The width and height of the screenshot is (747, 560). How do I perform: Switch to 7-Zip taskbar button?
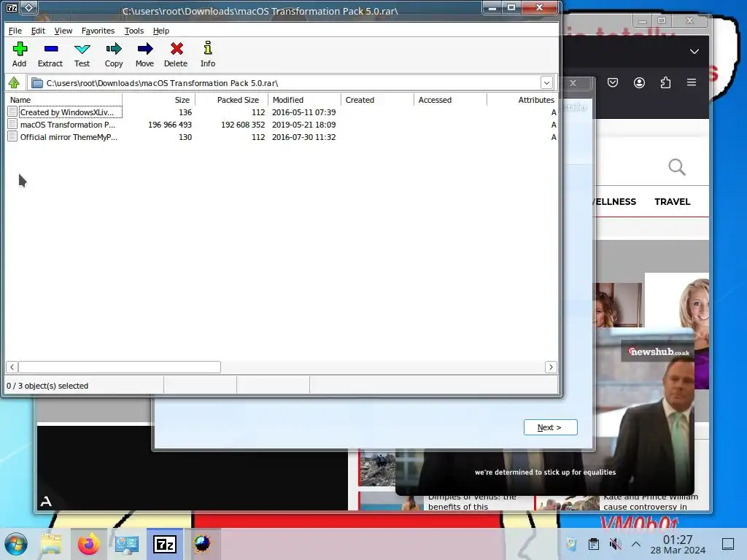[164, 544]
